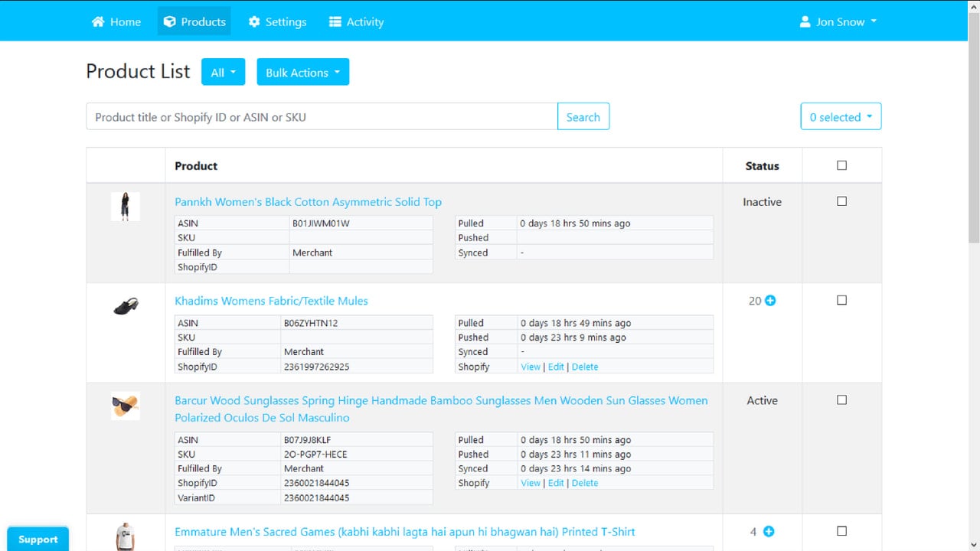Click the page vertical scrollbar

point(974,275)
